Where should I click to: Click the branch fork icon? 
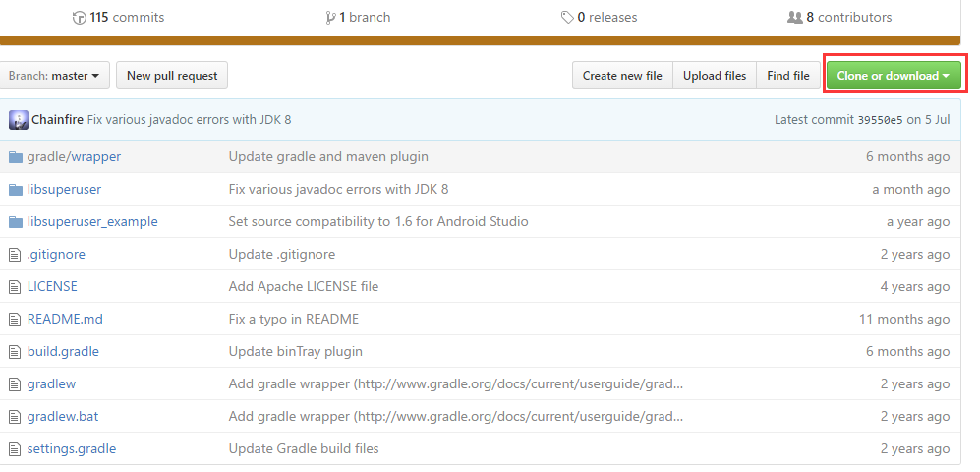330,18
